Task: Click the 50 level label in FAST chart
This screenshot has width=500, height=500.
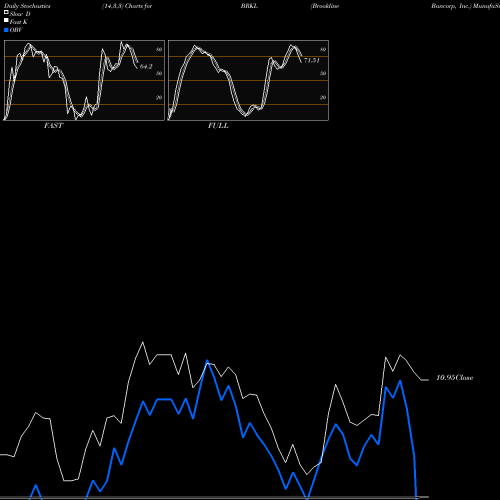Action: pos(159,73)
